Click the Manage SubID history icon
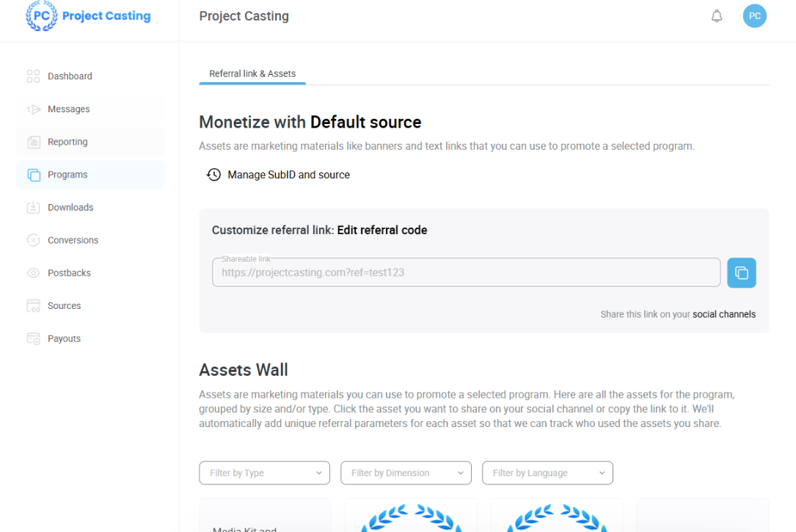Screen dimensions: 796x532 pos(213,175)
